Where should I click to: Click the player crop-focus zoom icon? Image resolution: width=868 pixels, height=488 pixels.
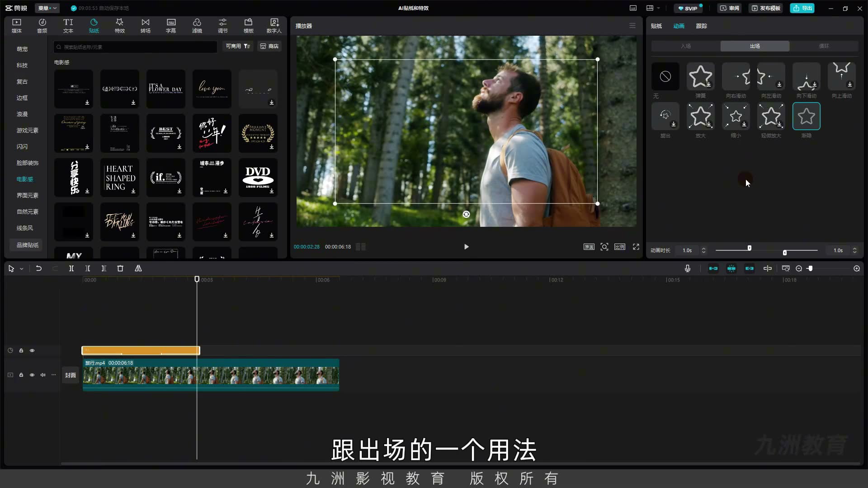(604, 247)
